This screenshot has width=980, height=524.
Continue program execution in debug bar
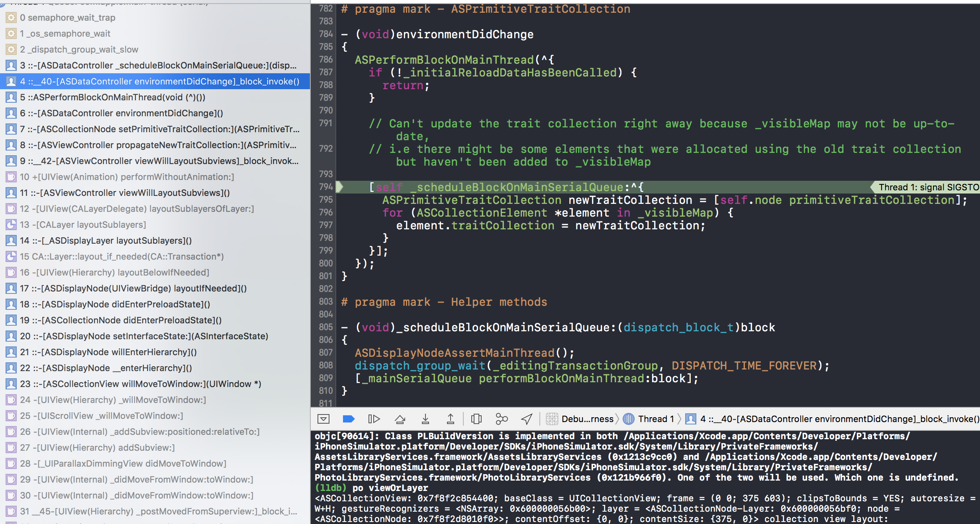[373, 419]
